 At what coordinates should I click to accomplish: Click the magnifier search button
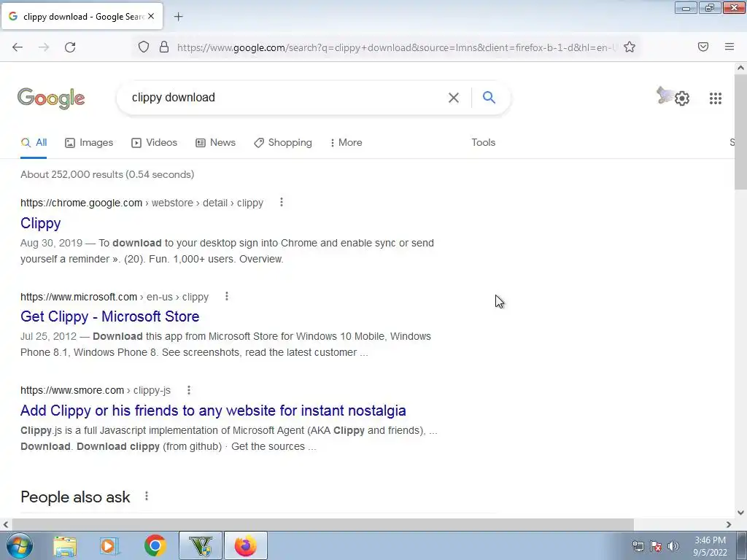(x=489, y=97)
